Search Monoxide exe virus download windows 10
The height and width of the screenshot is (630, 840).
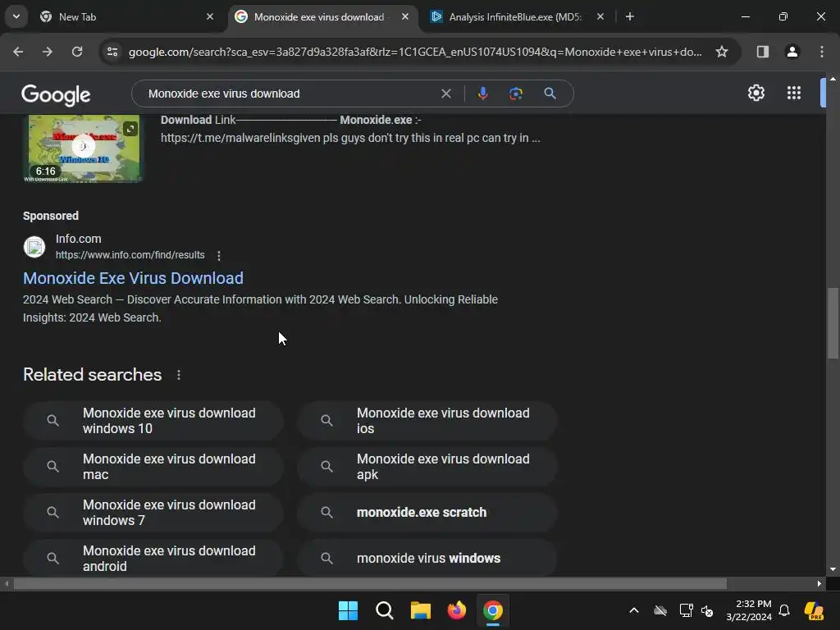(153, 421)
